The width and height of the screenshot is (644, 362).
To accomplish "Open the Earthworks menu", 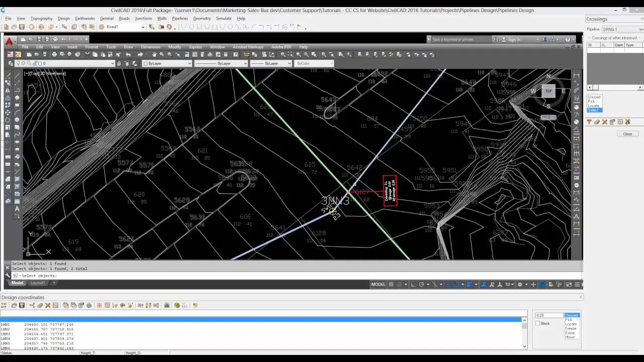I will coord(85,19).
